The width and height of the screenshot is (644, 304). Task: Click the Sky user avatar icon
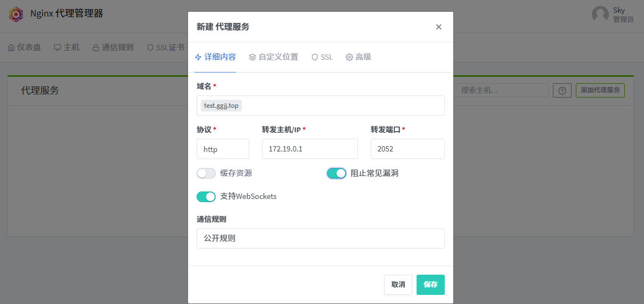point(600,14)
